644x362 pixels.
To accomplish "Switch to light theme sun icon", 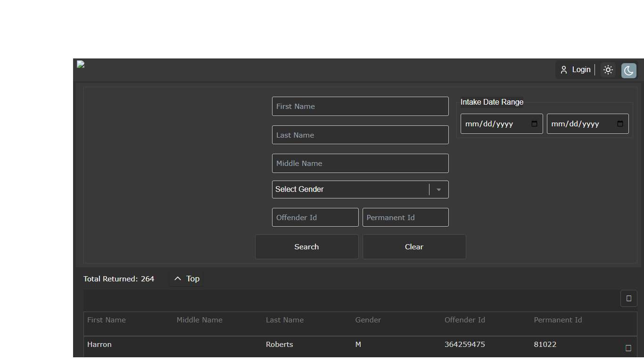I will (608, 70).
